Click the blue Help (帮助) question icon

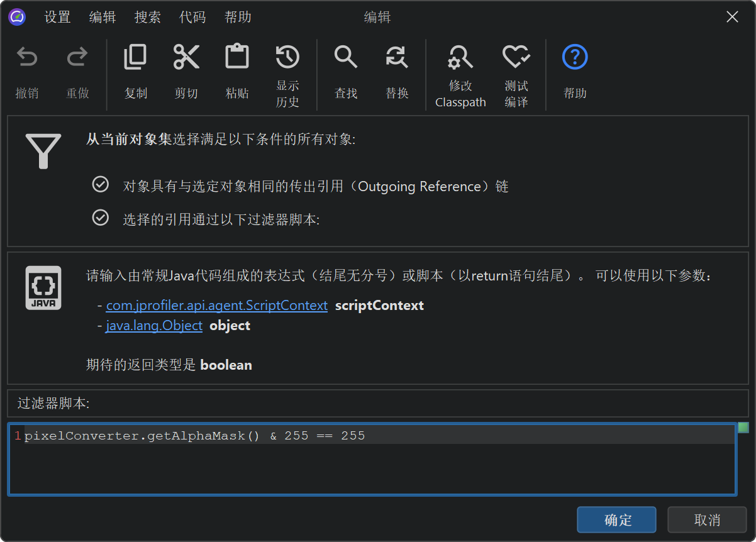[575, 58]
